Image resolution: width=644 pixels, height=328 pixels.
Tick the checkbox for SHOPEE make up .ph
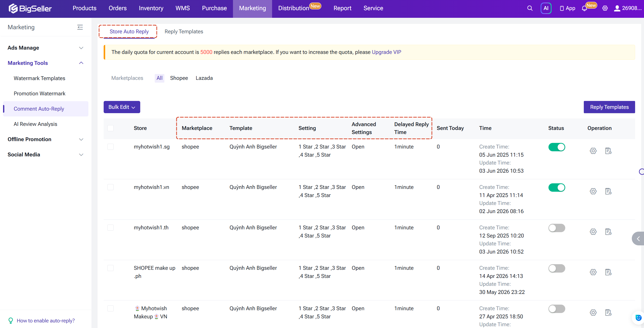111,268
